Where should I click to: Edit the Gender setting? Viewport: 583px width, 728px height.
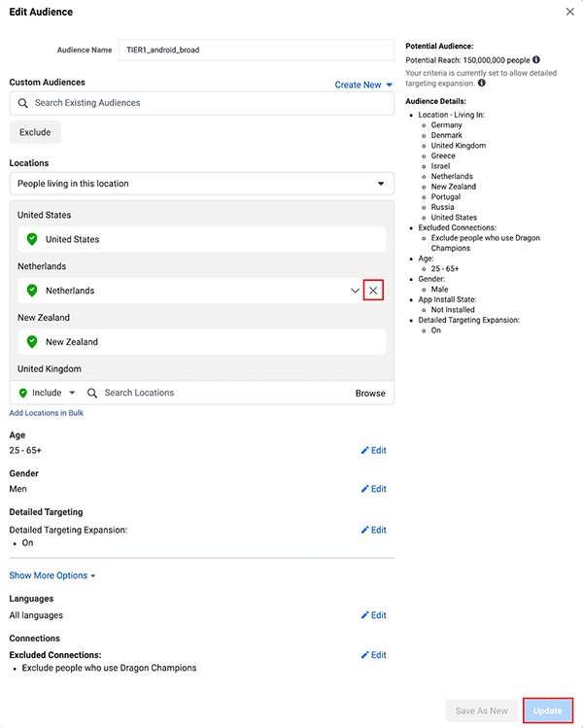click(373, 489)
